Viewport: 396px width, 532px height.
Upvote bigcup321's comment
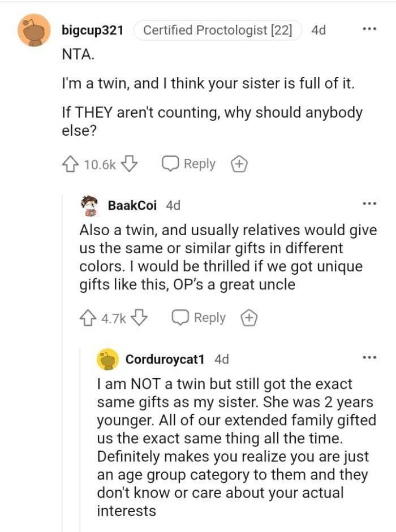tap(70, 163)
